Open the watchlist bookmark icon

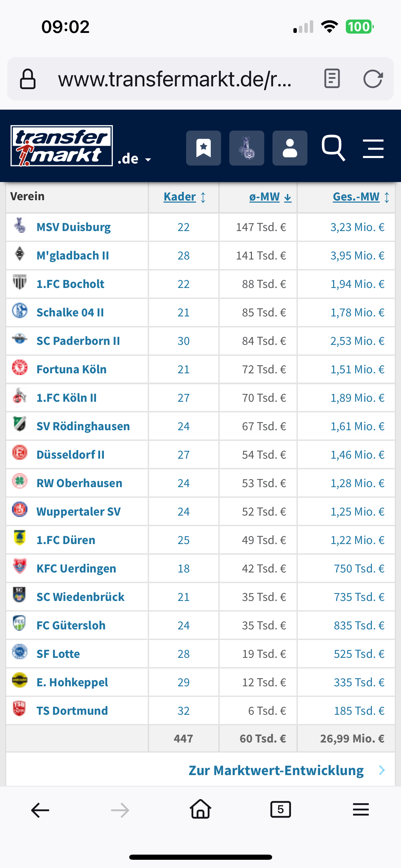coord(204,148)
